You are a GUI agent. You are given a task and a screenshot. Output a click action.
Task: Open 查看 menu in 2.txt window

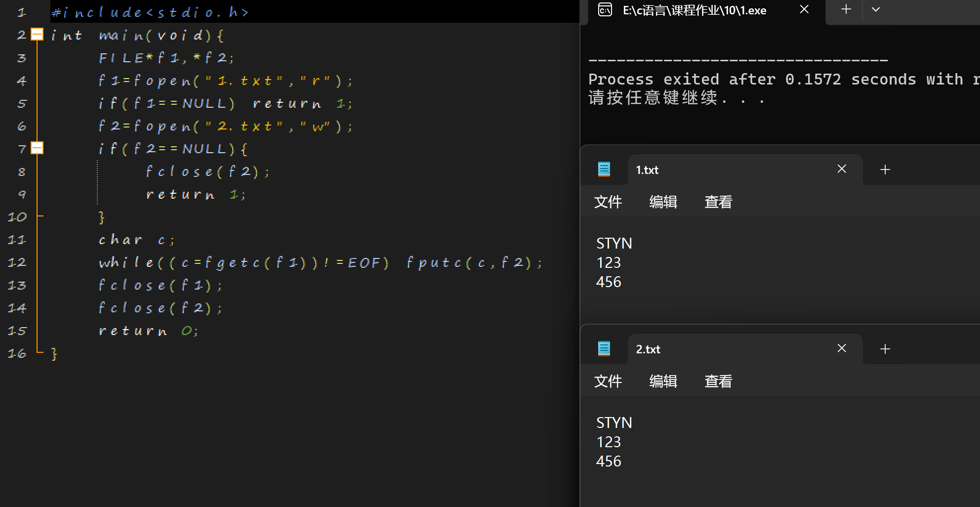718,381
